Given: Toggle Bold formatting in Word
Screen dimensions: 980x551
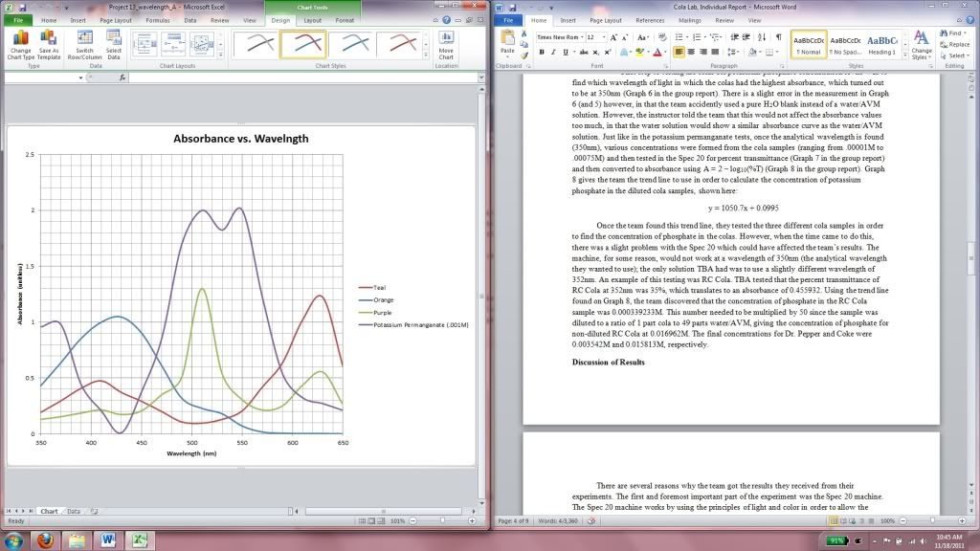Looking at the screenshot, I should tap(542, 52).
